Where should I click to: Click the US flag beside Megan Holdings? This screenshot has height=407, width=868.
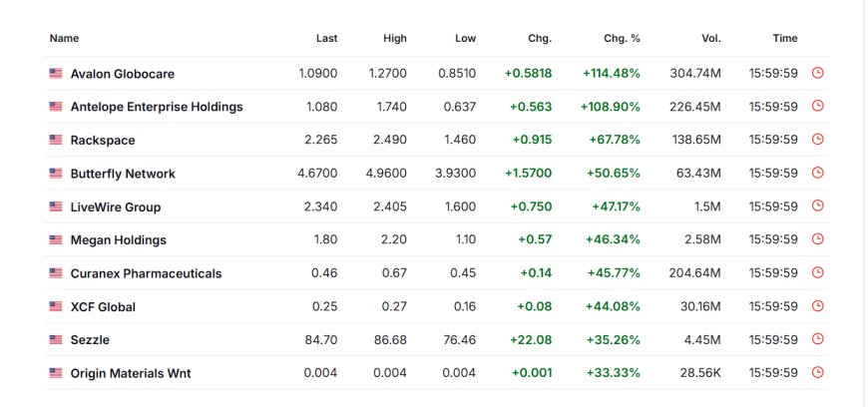(55, 239)
